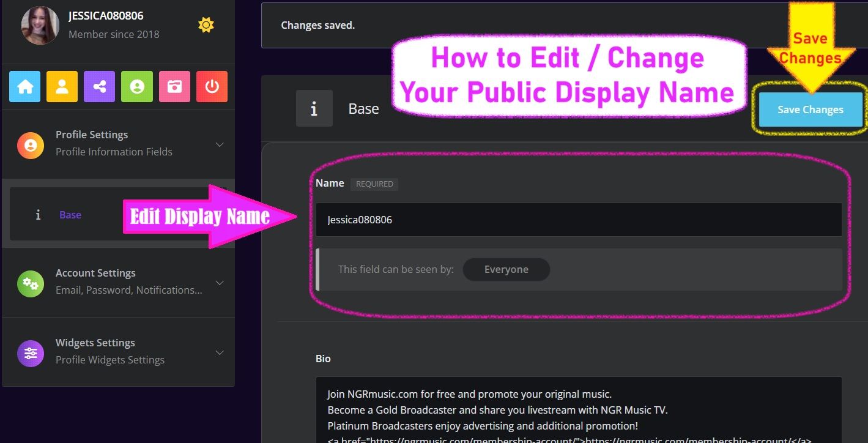Click the red power logout icon
The width and height of the screenshot is (868, 443).
(x=212, y=86)
